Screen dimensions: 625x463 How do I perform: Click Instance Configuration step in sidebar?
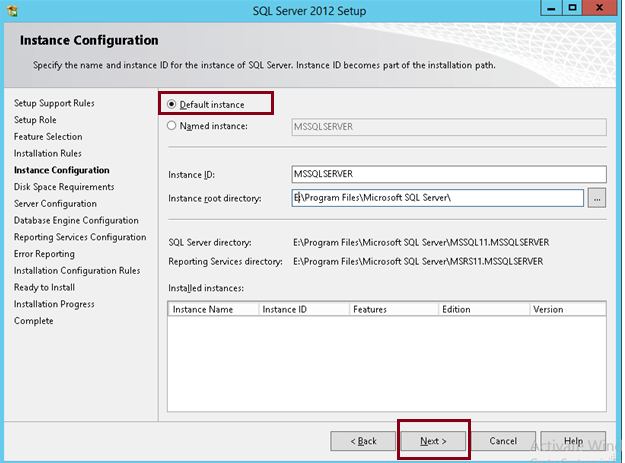click(61, 170)
